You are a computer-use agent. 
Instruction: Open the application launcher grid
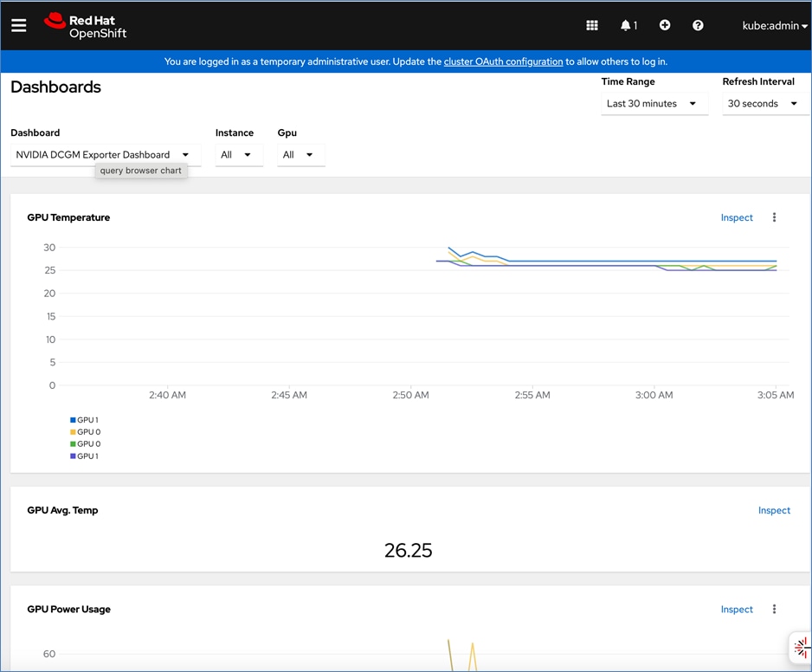click(x=592, y=25)
